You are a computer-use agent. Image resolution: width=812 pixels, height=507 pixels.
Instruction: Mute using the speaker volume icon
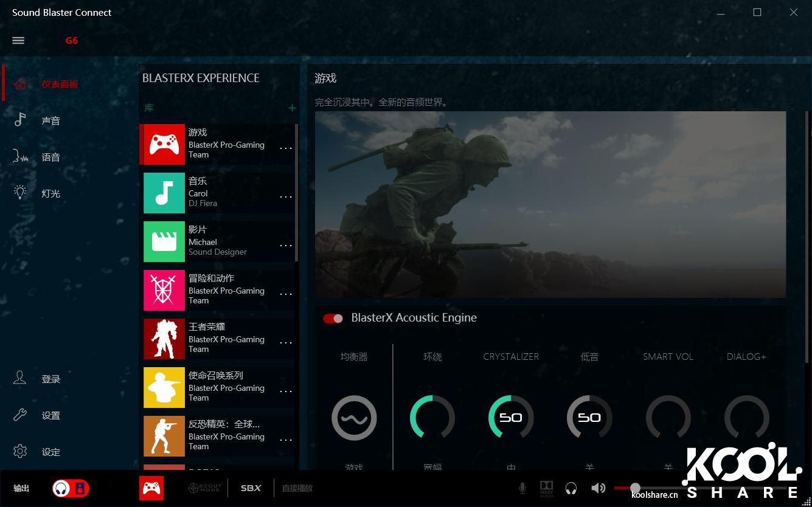click(598, 488)
